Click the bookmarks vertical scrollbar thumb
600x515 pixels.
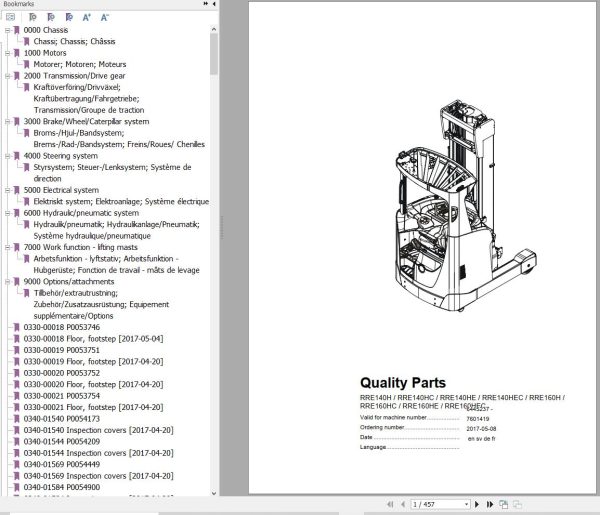pyautogui.click(x=214, y=54)
